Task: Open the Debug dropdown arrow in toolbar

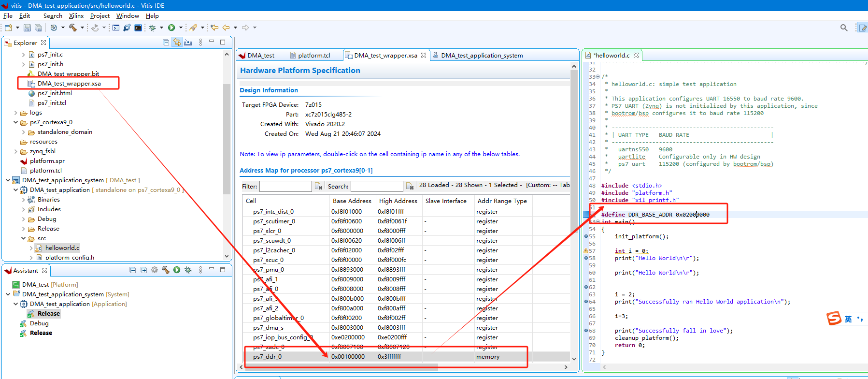Action: point(161,28)
